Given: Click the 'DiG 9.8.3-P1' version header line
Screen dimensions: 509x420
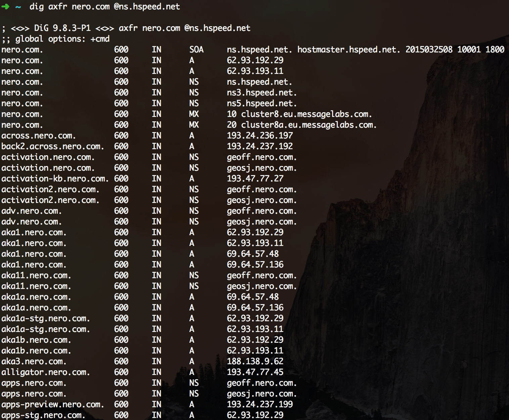Looking at the screenshot, I should 126,28.
